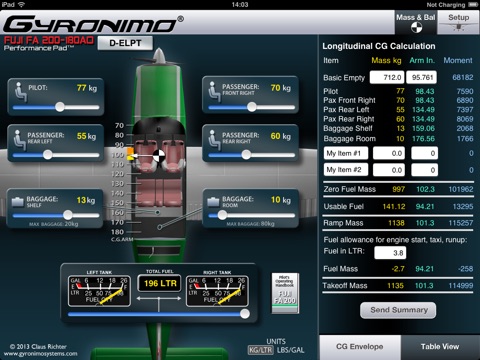Click the center of gravity marker on the aircraft

(x=159, y=155)
